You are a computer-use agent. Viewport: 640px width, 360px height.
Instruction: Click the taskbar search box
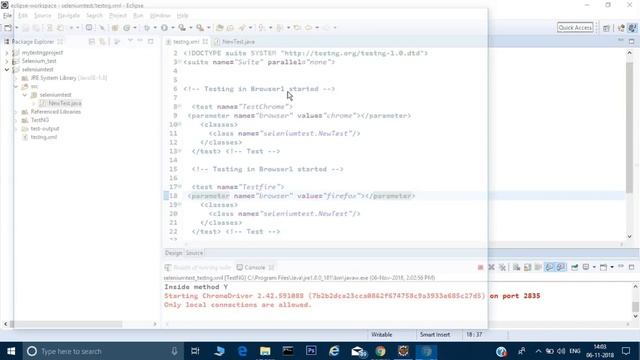click(x=102, y=351)
